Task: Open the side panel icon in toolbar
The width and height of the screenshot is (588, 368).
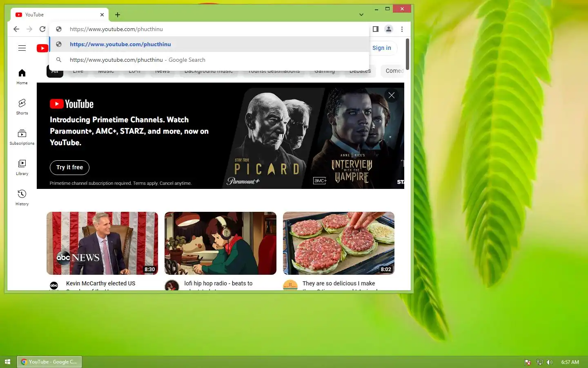Action: pyautogui.click(x=376, y=29)
